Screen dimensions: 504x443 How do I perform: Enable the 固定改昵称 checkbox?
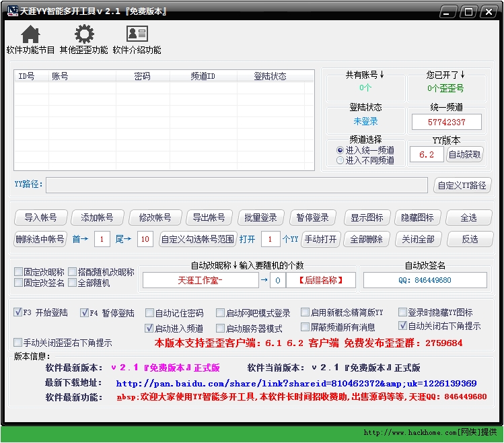point(19,273)
